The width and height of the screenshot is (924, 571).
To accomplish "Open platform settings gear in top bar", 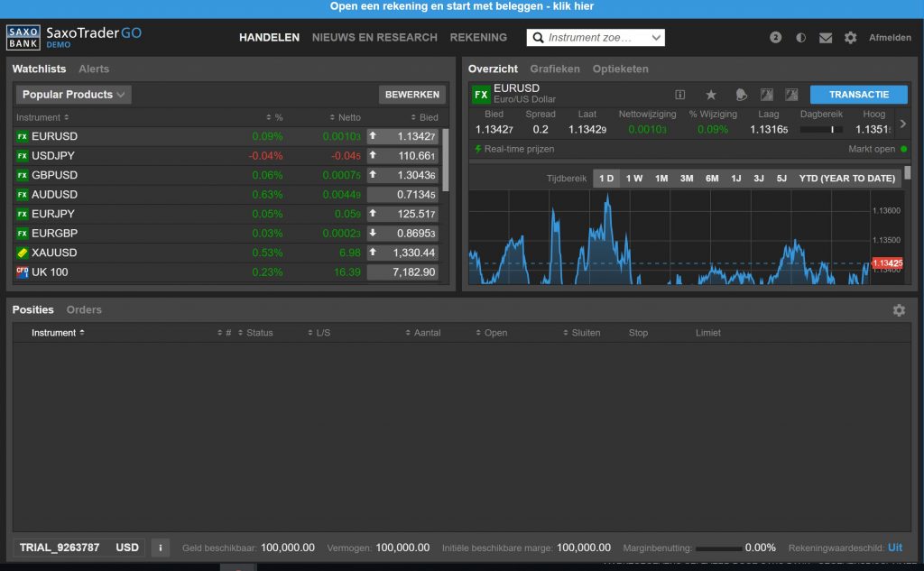I will pyautogui.click(x=850, y=38).
